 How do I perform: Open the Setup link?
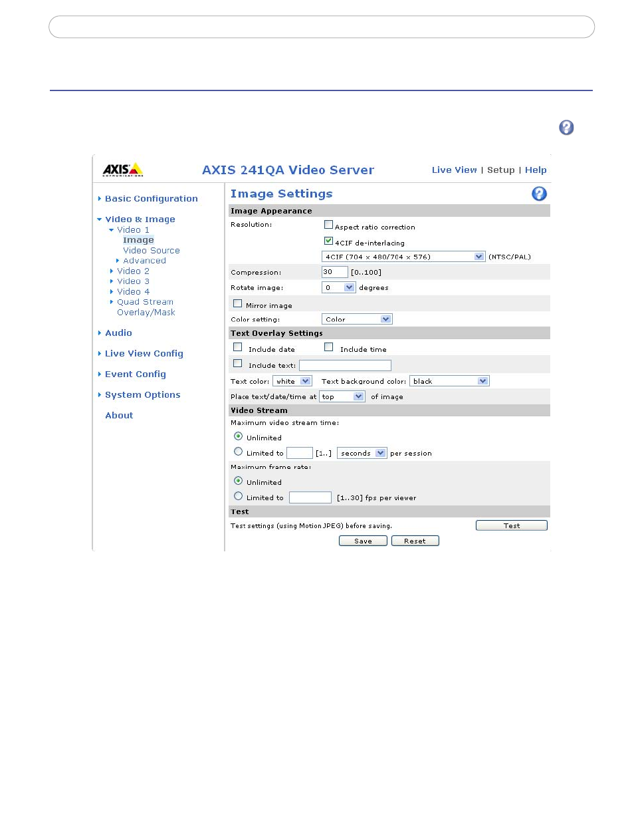[501, 170]
